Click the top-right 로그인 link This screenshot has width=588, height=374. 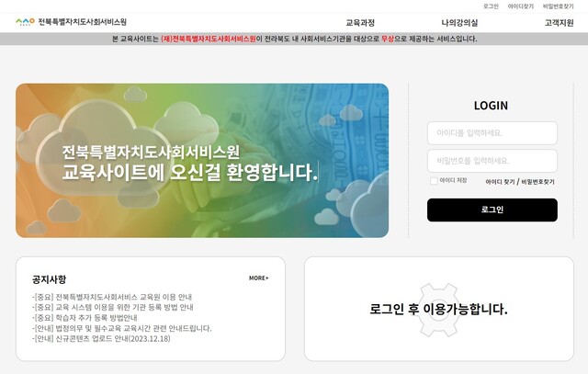tap(491, 6)
